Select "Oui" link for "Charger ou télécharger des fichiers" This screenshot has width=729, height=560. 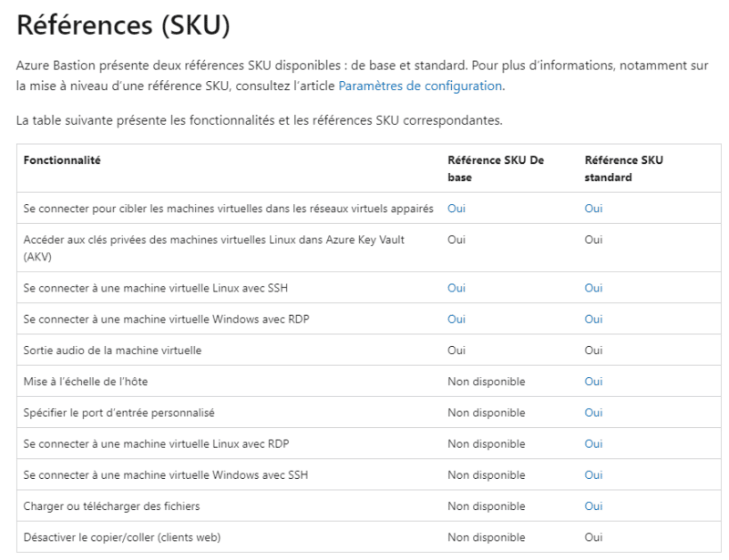[x=593, y=505]
